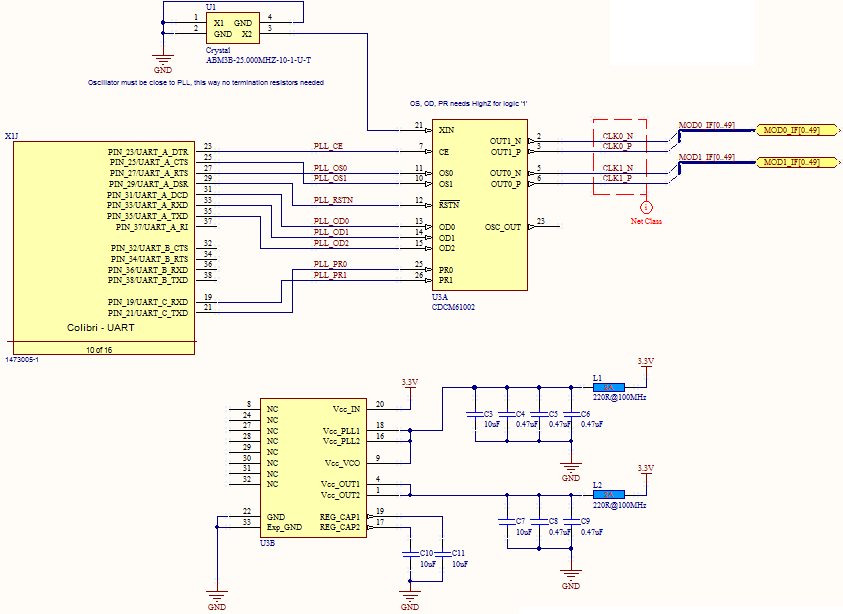Click the PLL_OS0 net label

[x=330, y=168]
